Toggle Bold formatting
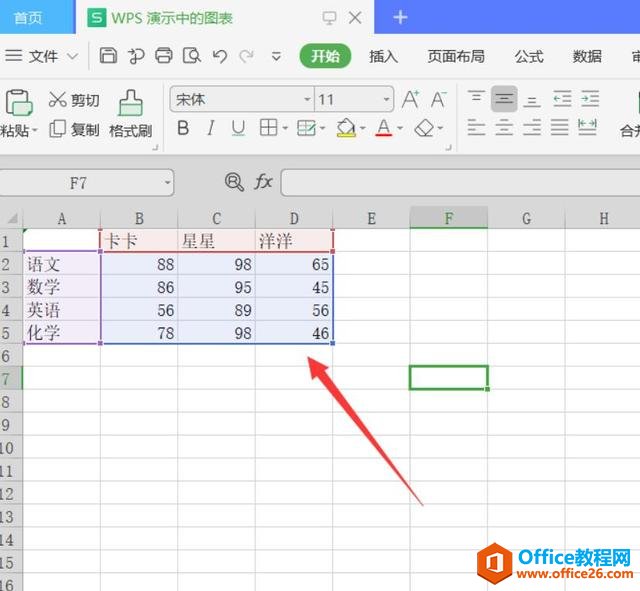The height and width of the screenshot is (591, 640). (x=183, y=128)
